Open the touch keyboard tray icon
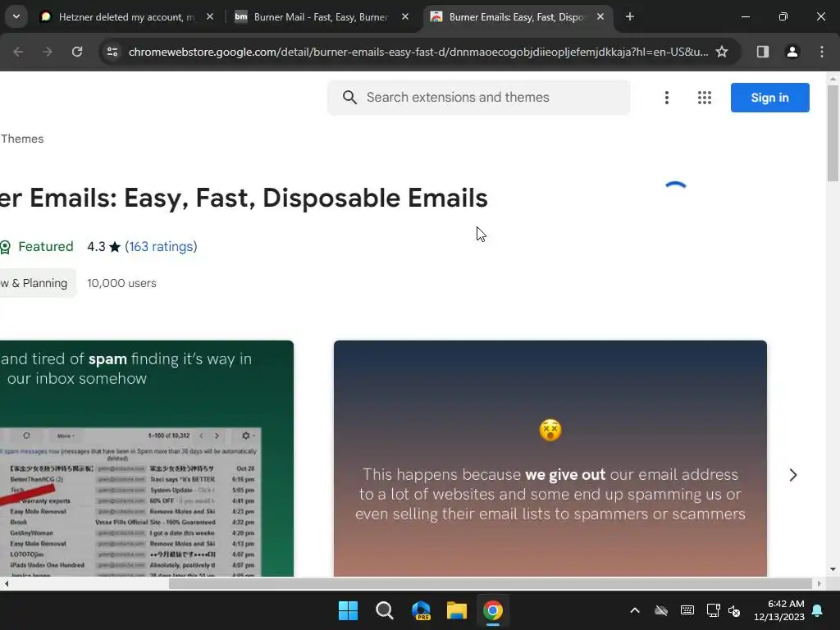 687,610
